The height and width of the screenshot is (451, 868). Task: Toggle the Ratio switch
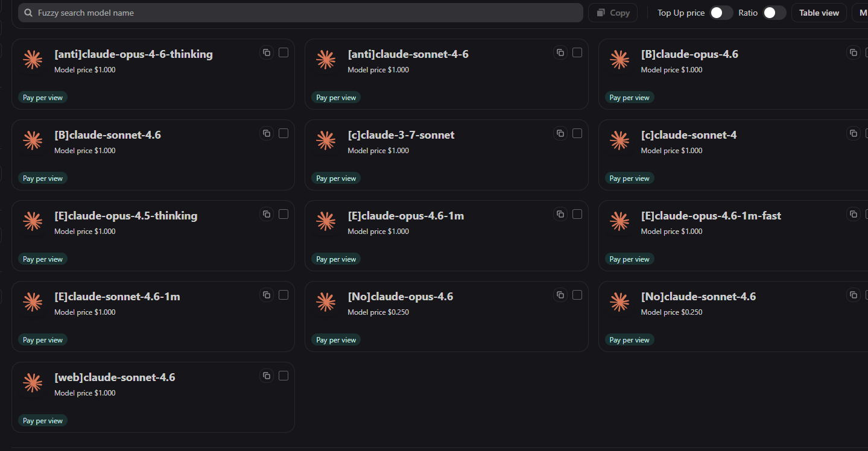tap(774, 13)
